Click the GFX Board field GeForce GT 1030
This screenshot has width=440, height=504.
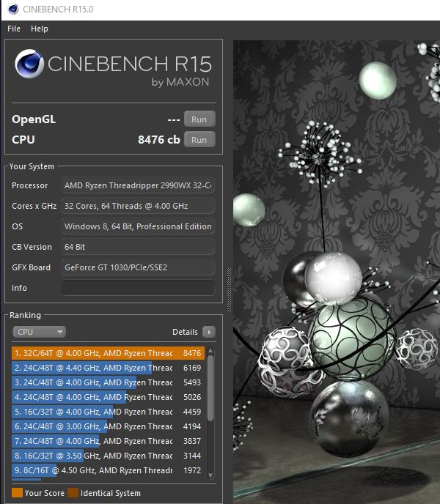coord(138,267)
